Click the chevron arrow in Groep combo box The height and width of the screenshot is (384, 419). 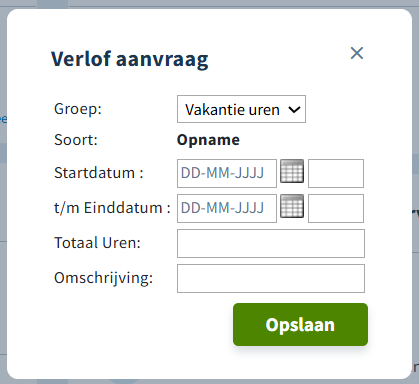[x=294, y=109]
